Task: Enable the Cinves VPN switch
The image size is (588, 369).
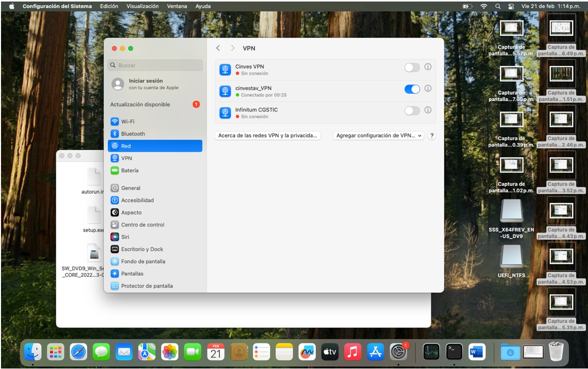Action: coord(411,67)
